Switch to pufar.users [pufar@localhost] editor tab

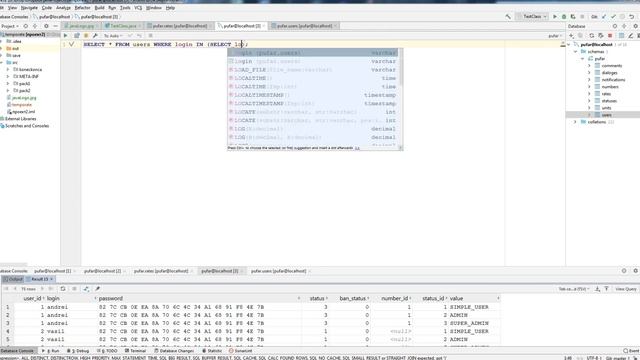(304, 26)
